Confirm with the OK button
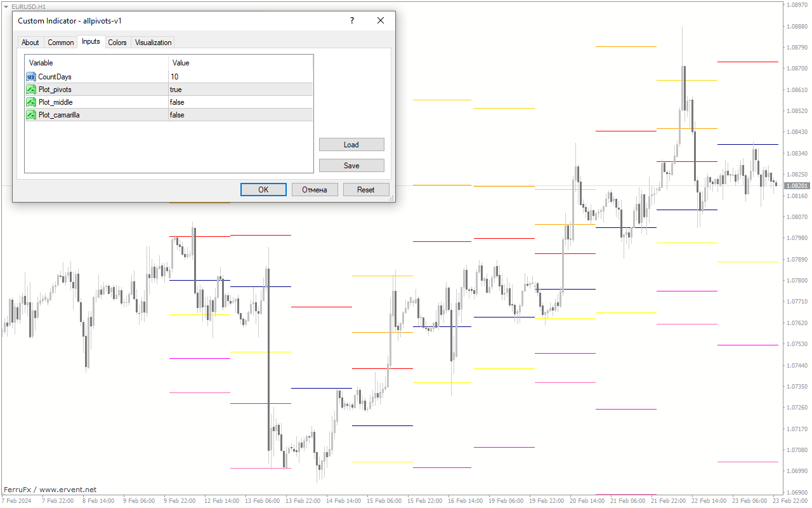Screen dimensions: 812x508 [263, 190]
